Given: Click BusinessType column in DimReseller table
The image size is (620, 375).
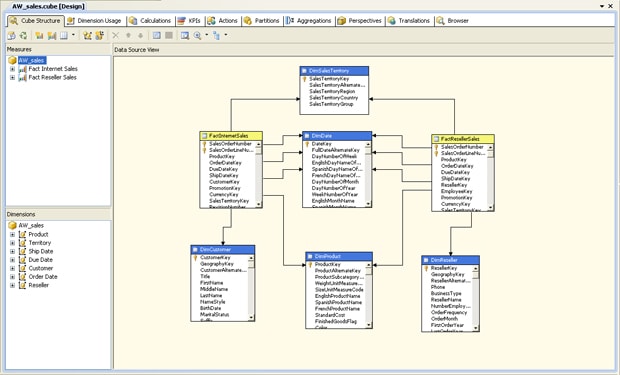Looking at the screenshot, I should [x=446, y=294].
